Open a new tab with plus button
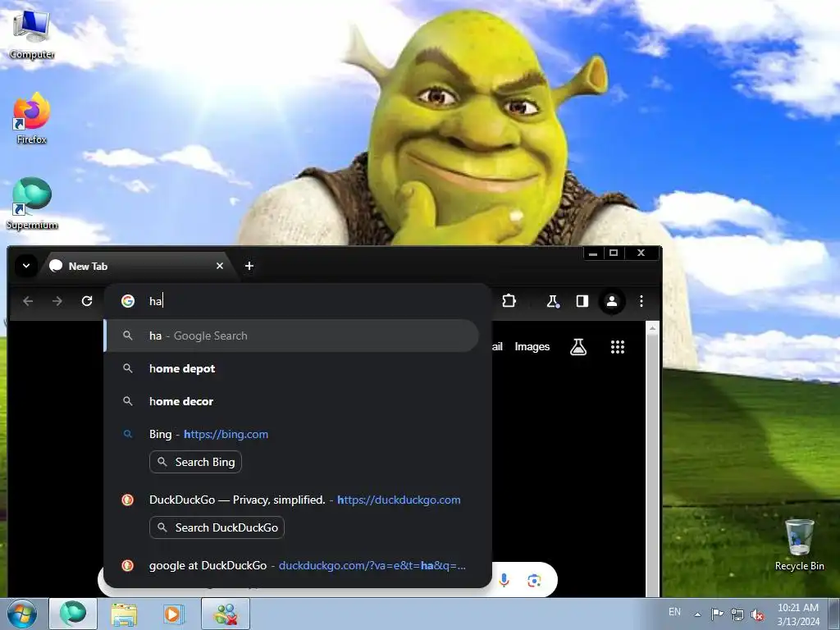840x630 pixels. 249,266
